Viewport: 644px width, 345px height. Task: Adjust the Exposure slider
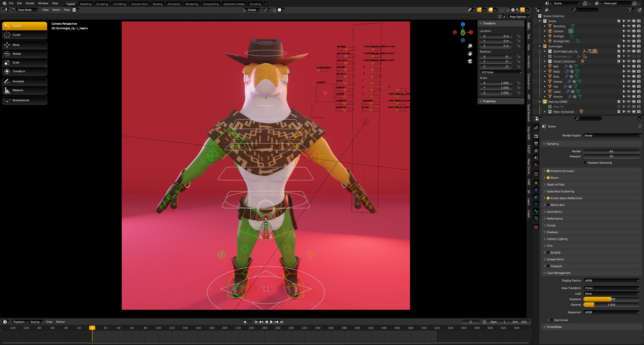pos(612,299)
